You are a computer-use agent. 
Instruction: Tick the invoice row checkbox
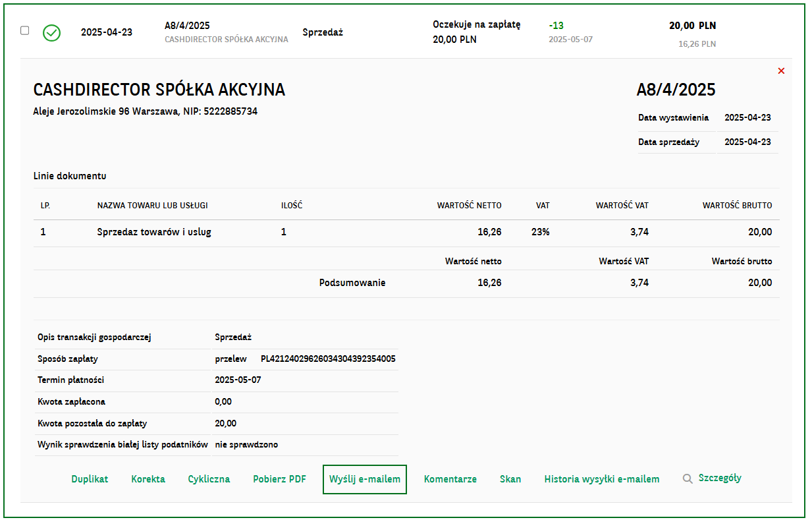[x=25, y=30]
